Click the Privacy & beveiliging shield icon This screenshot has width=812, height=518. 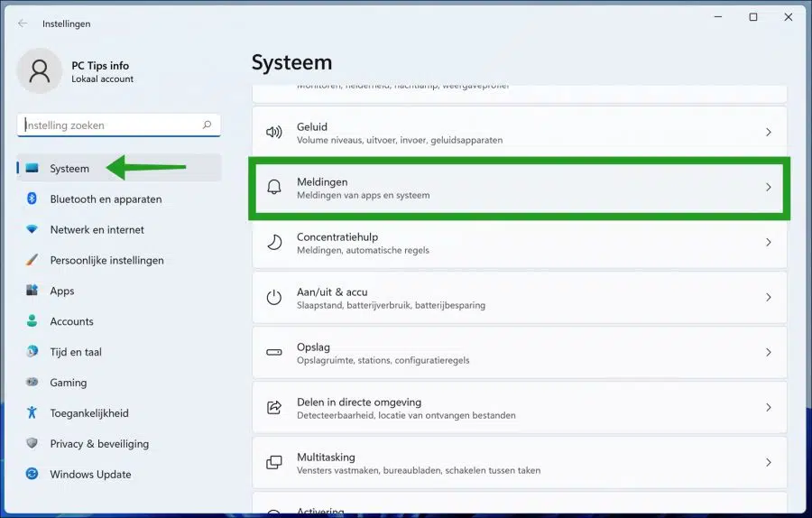coord(32,443)
